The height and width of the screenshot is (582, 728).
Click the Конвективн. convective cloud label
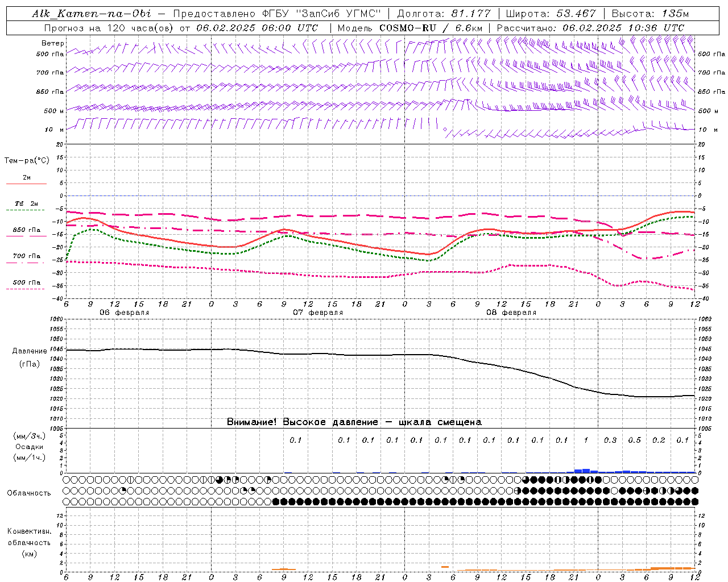(29, 531)
